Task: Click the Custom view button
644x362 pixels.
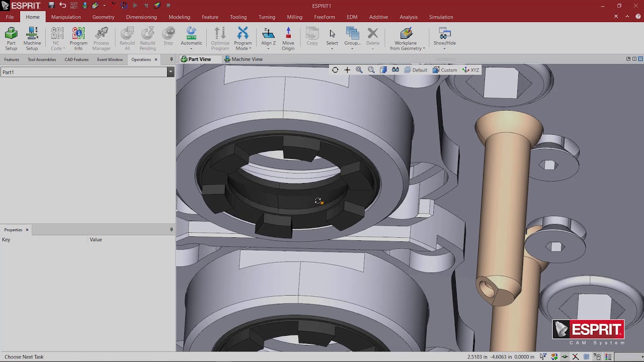Action: [445, 70]
